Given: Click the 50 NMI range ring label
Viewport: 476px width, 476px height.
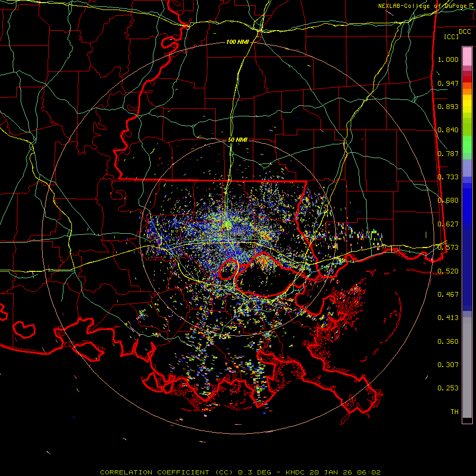Looking at the screenshot, I should coord(237,140).
